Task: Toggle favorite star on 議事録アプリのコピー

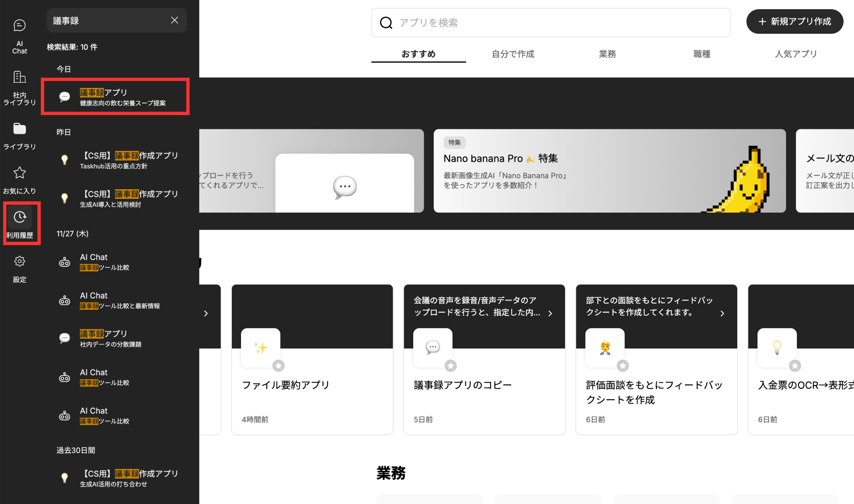Action: [450, 366]
